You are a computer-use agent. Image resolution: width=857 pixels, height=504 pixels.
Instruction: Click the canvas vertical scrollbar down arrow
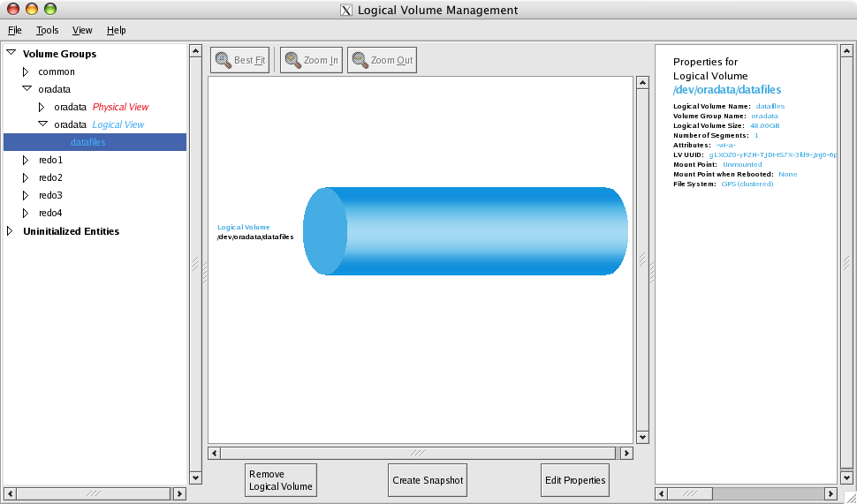[642, 437]
